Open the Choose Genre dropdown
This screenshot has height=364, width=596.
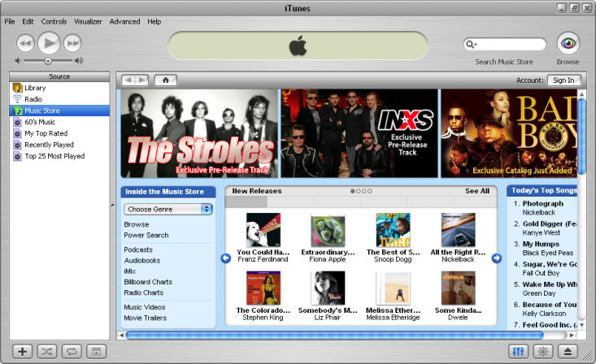[168, 209]
